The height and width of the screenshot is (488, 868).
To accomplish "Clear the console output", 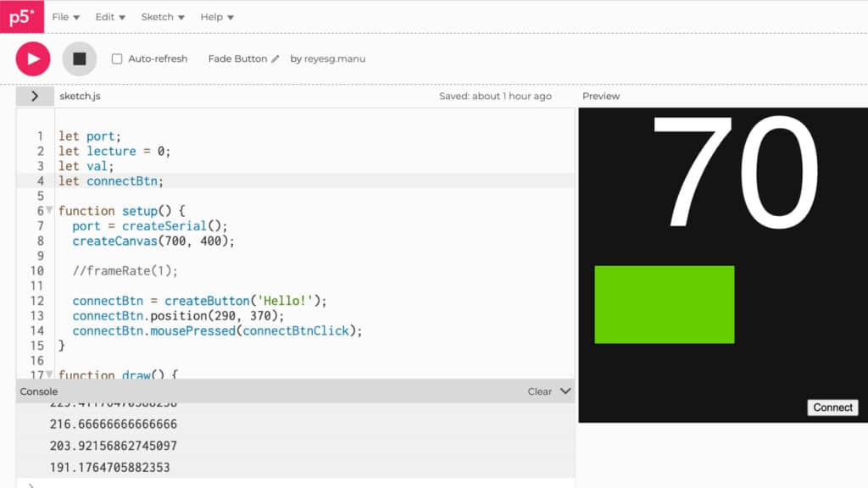I will pos(539,391).
